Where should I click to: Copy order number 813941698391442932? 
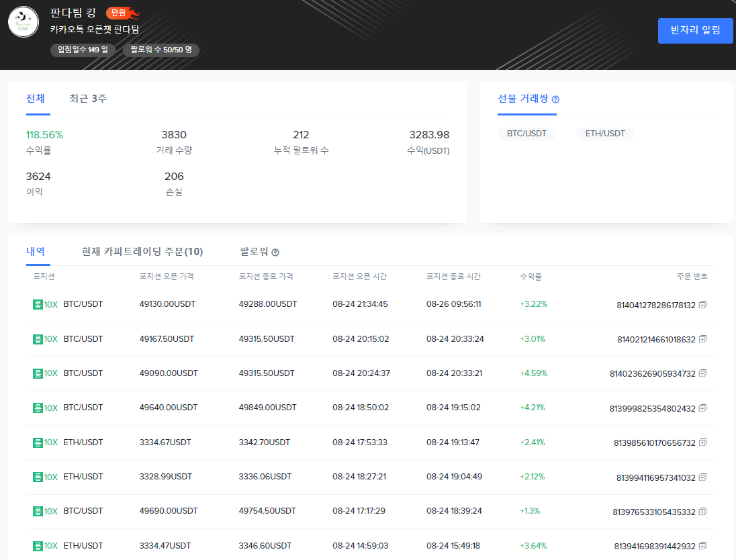(x=702, y=545)
